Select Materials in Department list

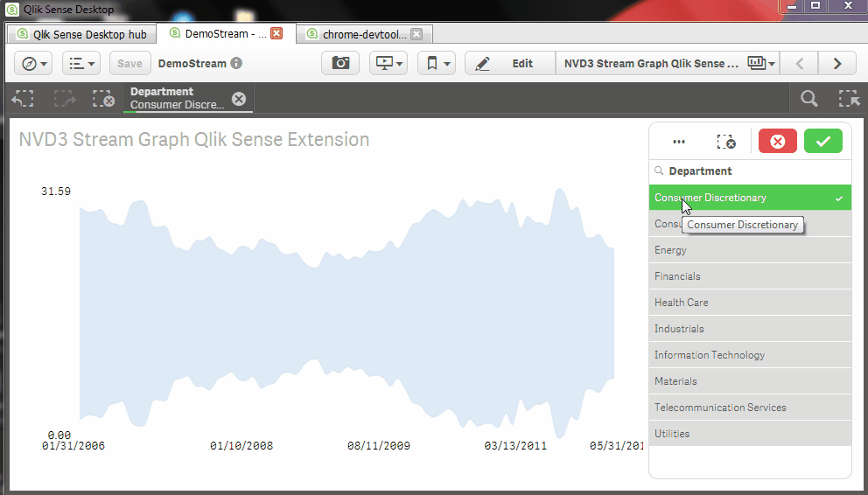tap(750, 381)
